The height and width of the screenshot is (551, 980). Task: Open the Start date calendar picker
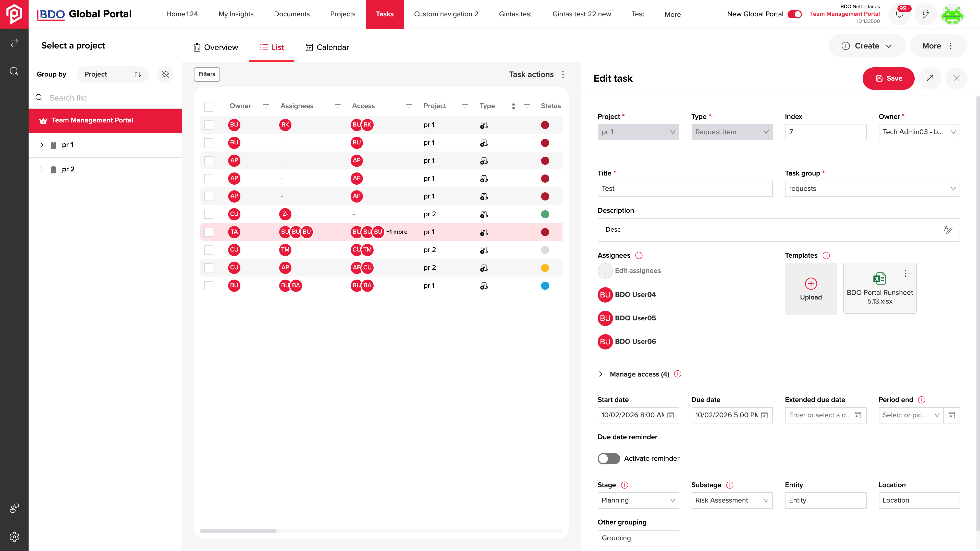670,415
